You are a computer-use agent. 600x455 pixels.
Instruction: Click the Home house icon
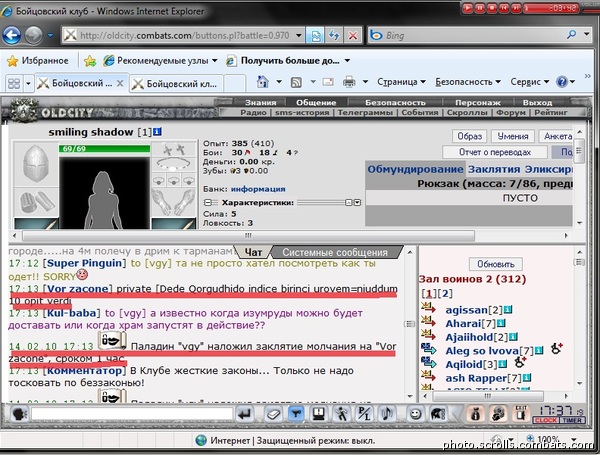(262, 82)
